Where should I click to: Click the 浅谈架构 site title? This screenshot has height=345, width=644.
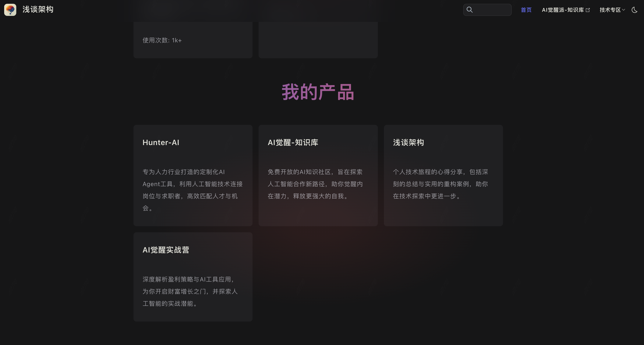coord(38,9)
